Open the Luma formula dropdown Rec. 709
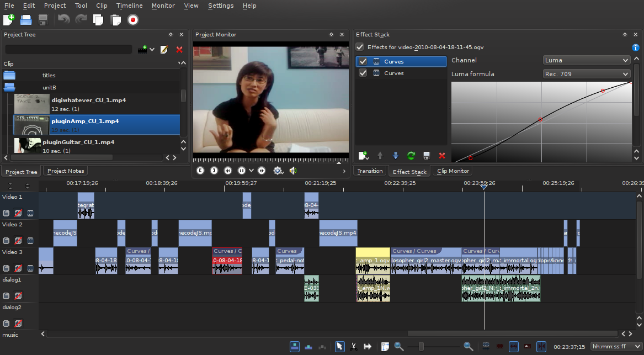The height and width of the screenshot is (355, 644). pyautogui.click(x=586, y=74)
